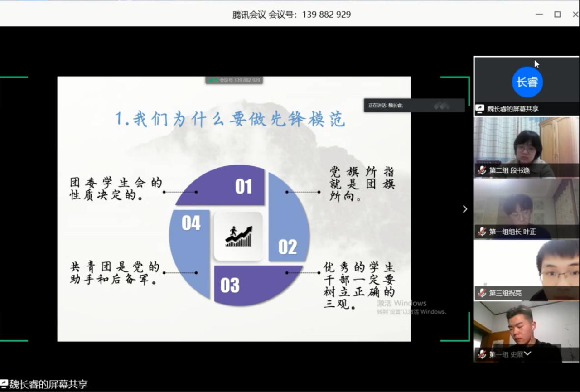
Task: Click the 魏长睿的屏幕共享 label in the top tile
Action: [x=512, y=109]
